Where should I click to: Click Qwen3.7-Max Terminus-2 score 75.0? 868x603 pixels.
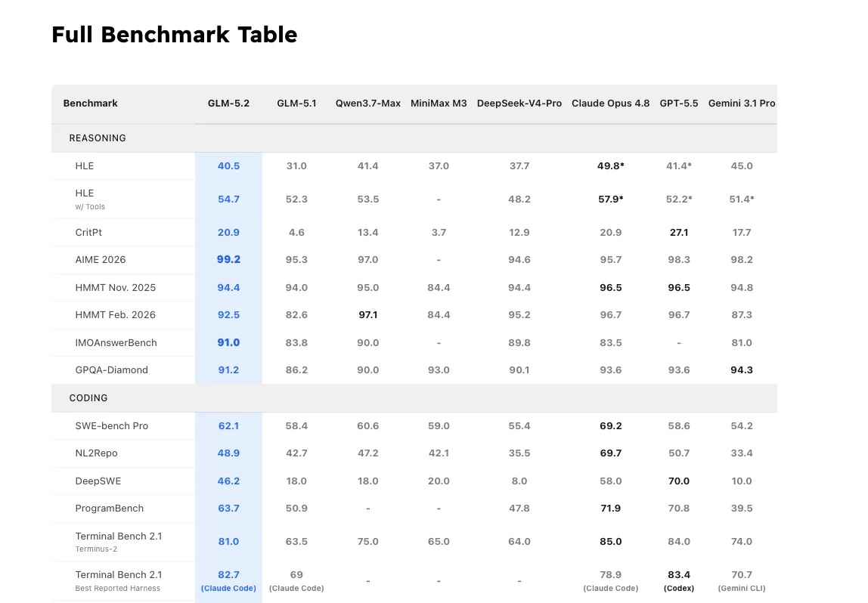coord(368,542)
